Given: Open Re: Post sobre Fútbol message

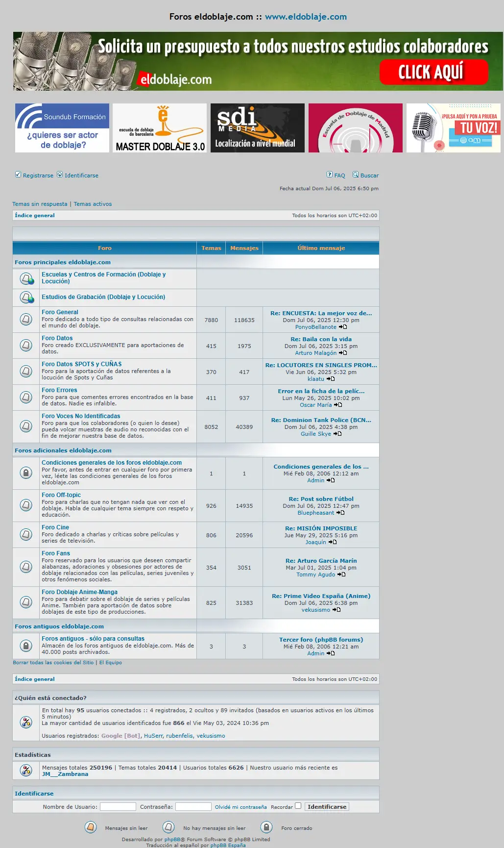Looking at the screenshot, I should [321, 499].
